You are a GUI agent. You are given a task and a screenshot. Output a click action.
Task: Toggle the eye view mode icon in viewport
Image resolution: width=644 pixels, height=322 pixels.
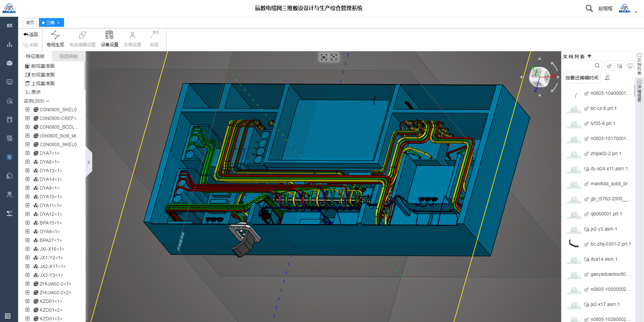click(x=324, y=57)
